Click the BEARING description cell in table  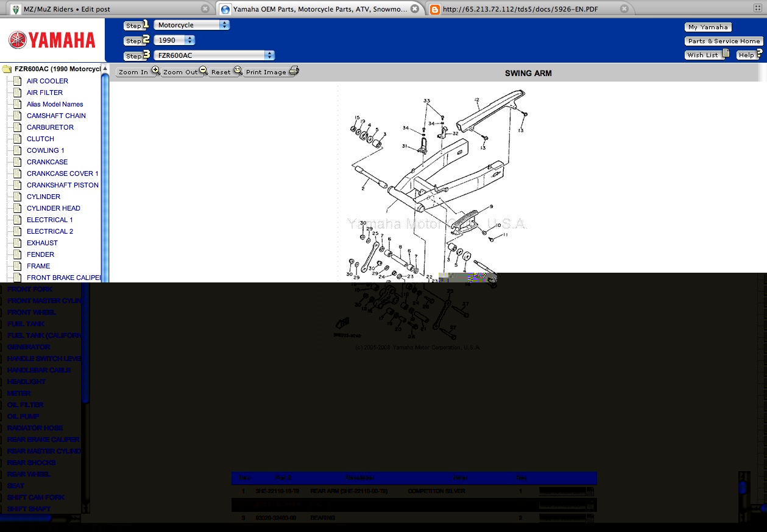(323, 518)
